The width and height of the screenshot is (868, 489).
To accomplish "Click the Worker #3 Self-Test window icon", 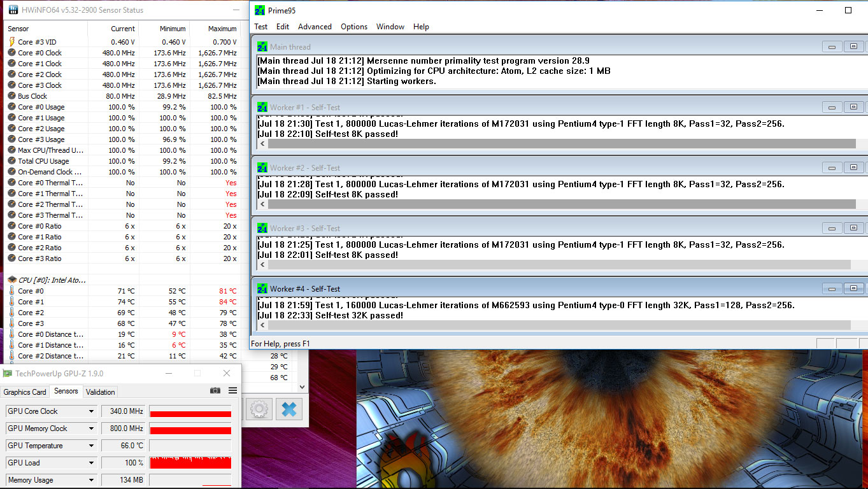I will click(x=262, y=228).
